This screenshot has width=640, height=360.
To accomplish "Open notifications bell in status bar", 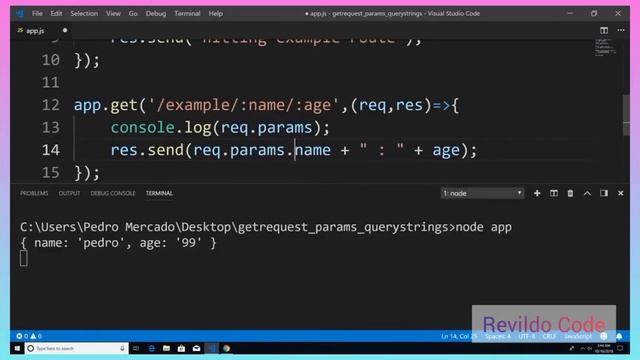I will point(619,336).
